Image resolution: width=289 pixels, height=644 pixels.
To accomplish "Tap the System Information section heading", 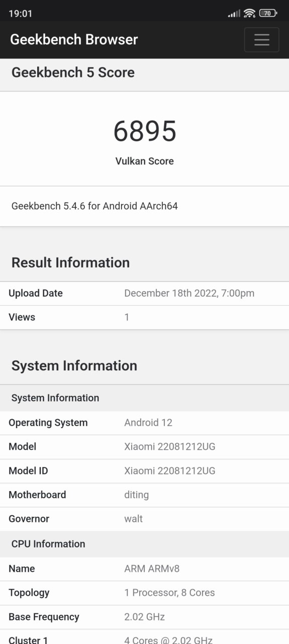I will click(74, 366).
